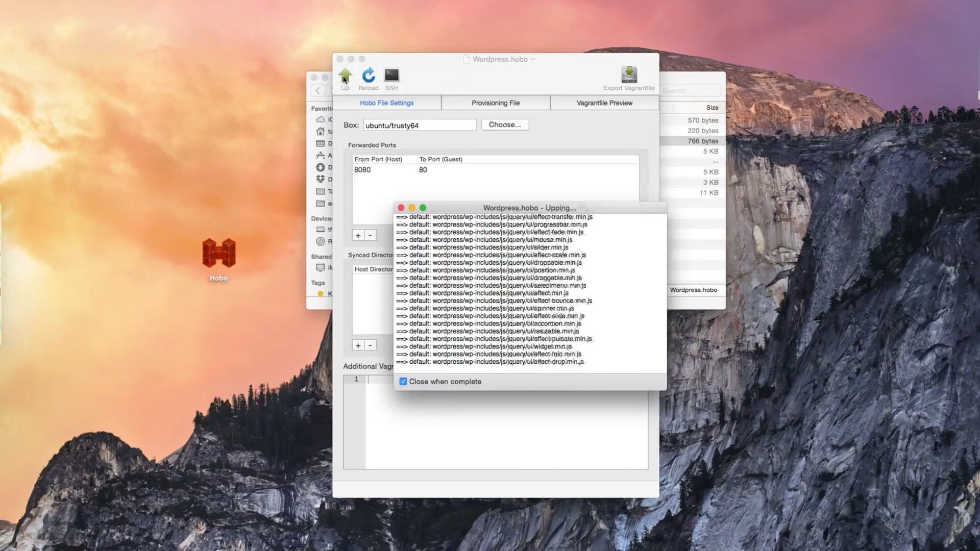Click the Export Vagrantfile toolbar icon
Image resolution: width=980 pixels, height=551 pixels.
(x=629, y=74)
